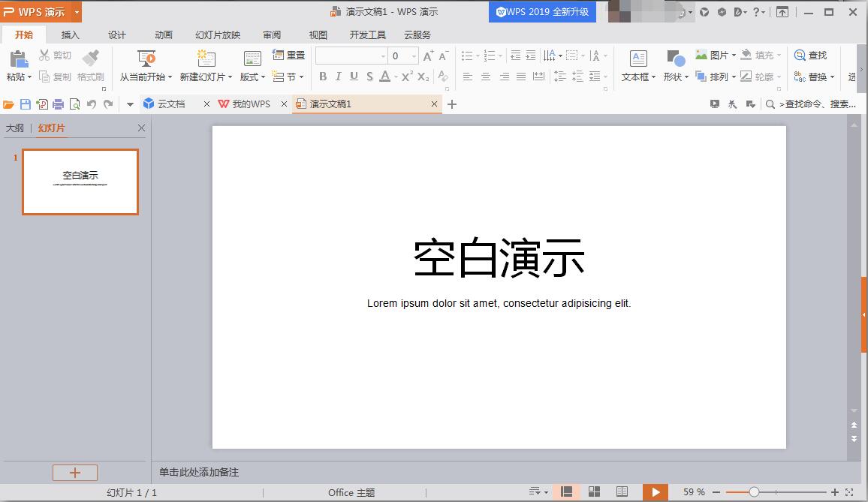Toggle bold formatting
Image resolution: width=868 pixels, height=502 pixels.
[323, 77]
